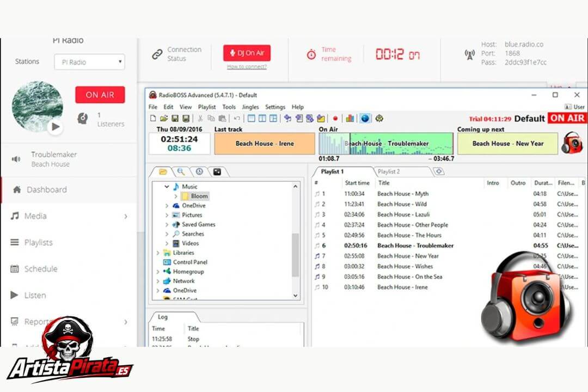Viewport: 588px width, 392px height.
Task: Expand the Pictures folder node
Action: coord(167,215)
